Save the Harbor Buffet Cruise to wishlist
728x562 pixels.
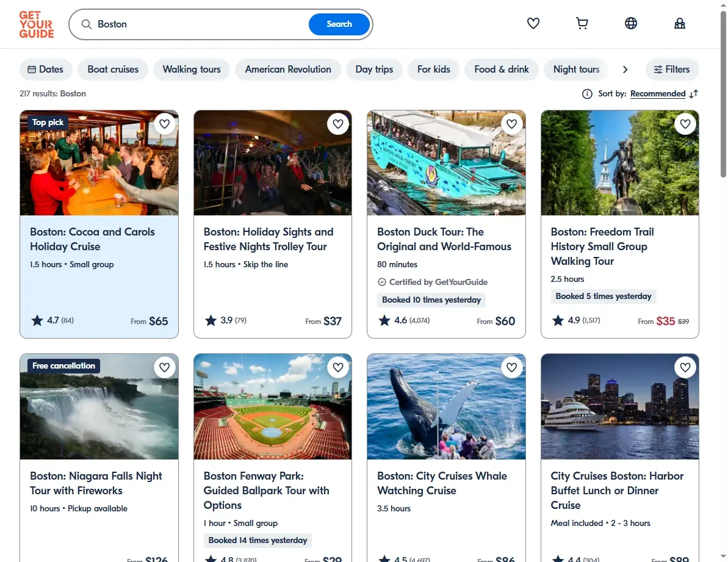point(685,367)
